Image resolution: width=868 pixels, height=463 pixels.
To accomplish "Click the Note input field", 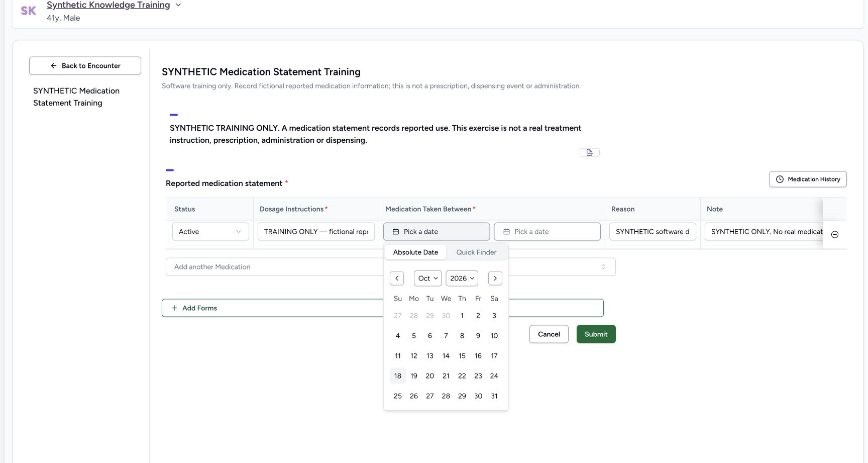I will (x=764, y=232).
